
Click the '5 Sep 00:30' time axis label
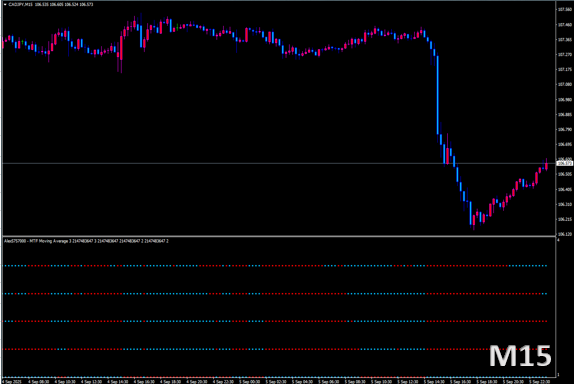pos(249,381)
